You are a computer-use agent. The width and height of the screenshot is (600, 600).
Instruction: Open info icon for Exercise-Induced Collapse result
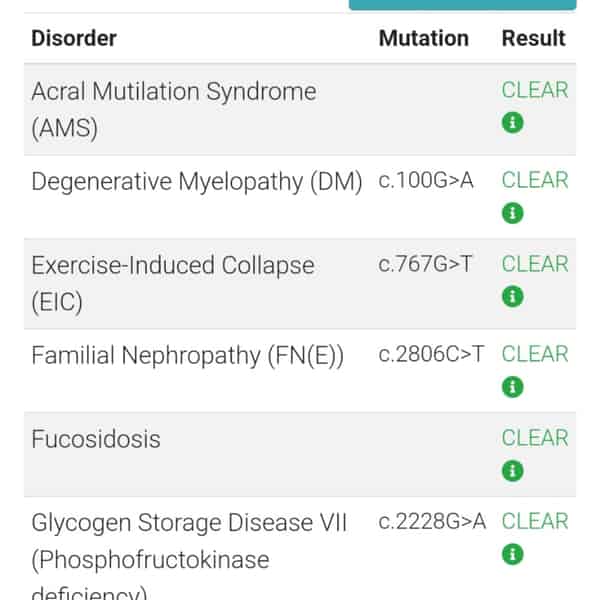pyautogui.click(x=512, y=297)
